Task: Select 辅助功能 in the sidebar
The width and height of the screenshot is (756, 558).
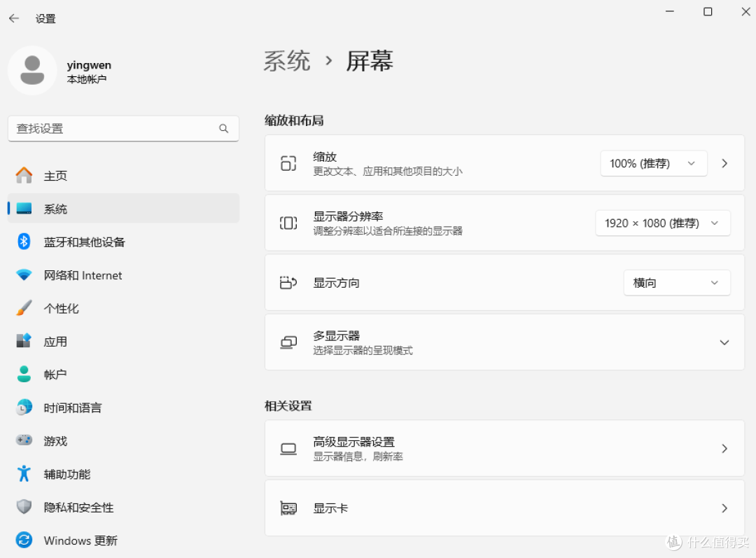Action: [x=123, y=474]
